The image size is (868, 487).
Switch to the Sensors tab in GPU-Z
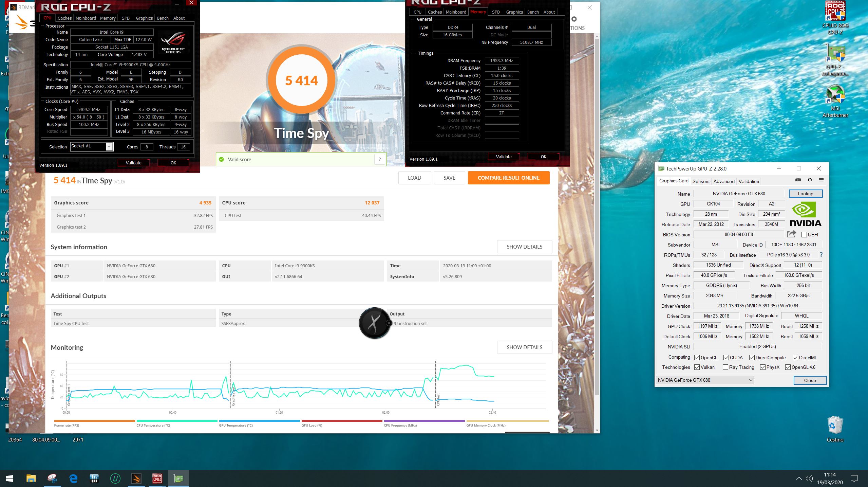pyautogui.click(x=701, y=181)
